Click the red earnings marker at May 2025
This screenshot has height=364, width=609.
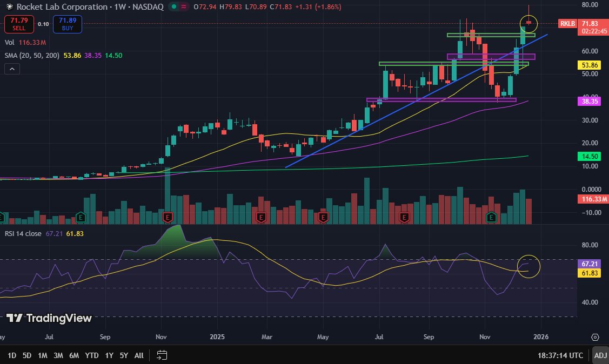click(x=323, y=217)
